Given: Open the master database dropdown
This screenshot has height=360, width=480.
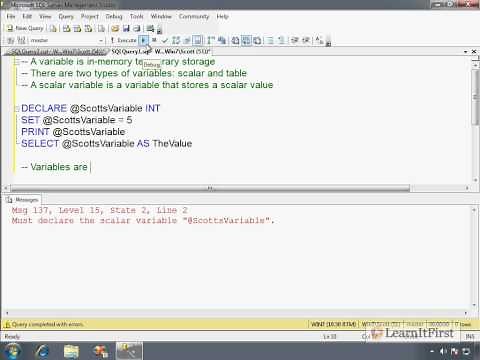Looking at the screenshot, I should point(101,40).
